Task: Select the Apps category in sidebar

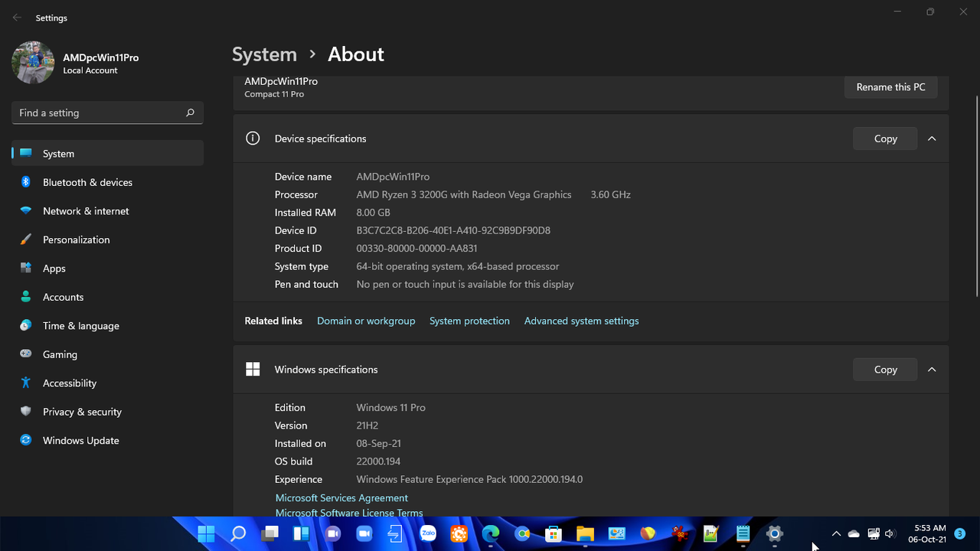Action: 107,268
